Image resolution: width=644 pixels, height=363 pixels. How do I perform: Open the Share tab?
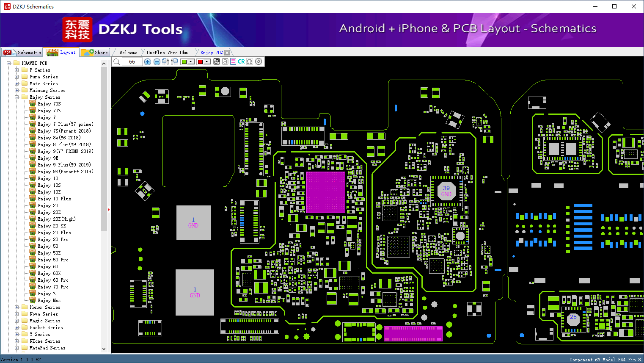click(95, 53)
